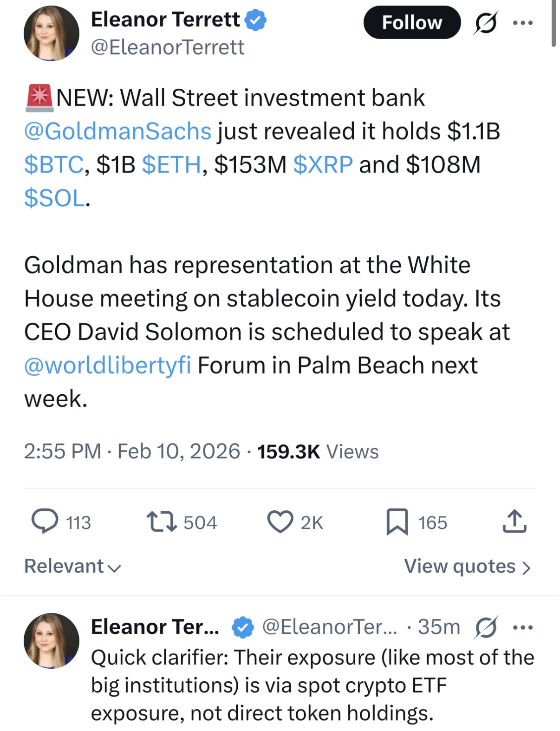Open the $SOL cashtag link
Viewport: 560px width, 731px height.
(x=55, y=198)
